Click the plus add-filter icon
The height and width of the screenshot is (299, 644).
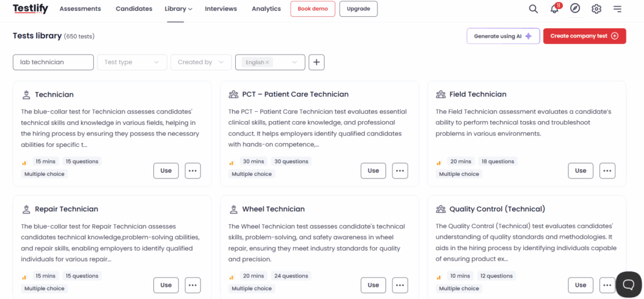click(317, 62)
